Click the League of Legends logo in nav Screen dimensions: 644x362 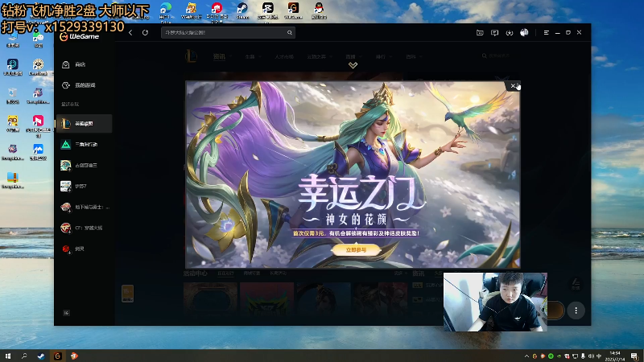[x=191, y=56]
